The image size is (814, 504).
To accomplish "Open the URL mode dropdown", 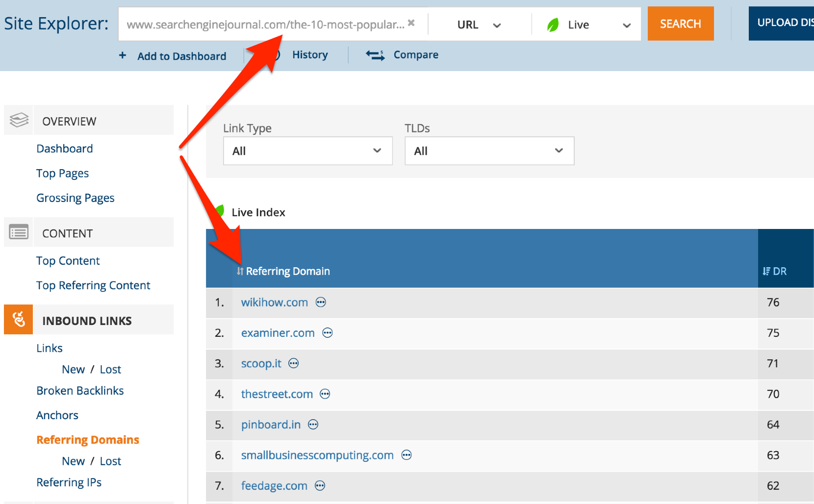I will click(x=479, y=25).
